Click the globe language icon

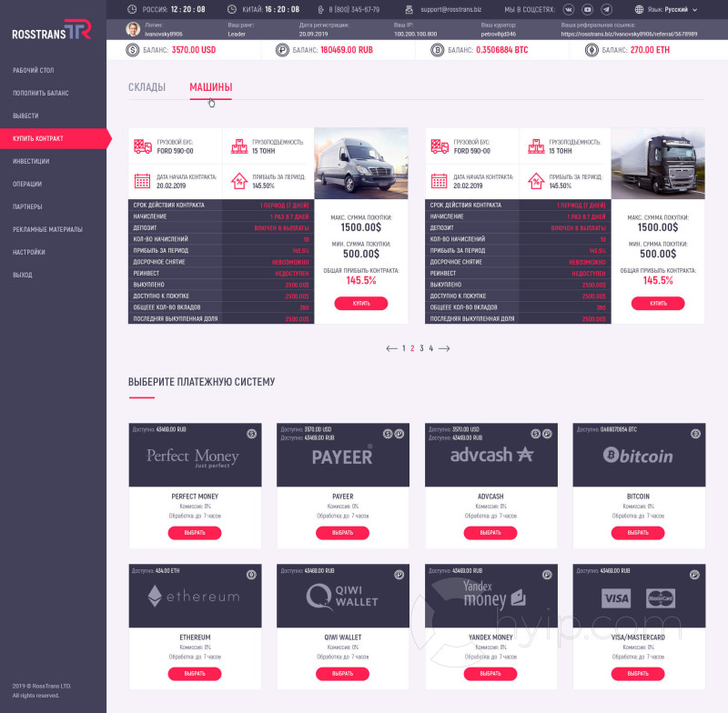pyautogui.click(x=640, y=9)
